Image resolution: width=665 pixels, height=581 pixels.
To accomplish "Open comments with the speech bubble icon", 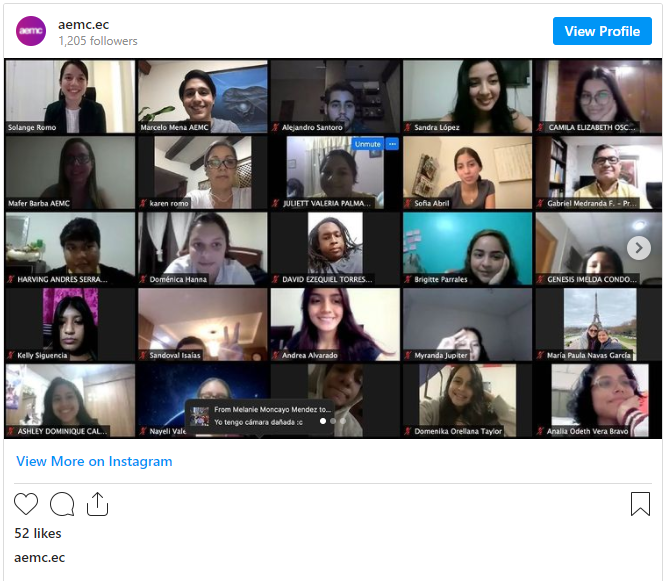I will coord(62,504).
